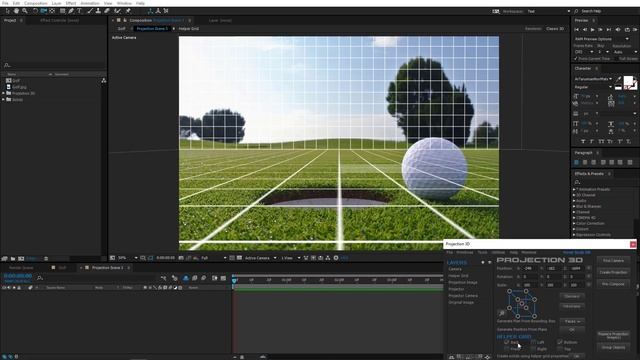
Task: Select the Selection arrow tool
Action: click(8, 11)
